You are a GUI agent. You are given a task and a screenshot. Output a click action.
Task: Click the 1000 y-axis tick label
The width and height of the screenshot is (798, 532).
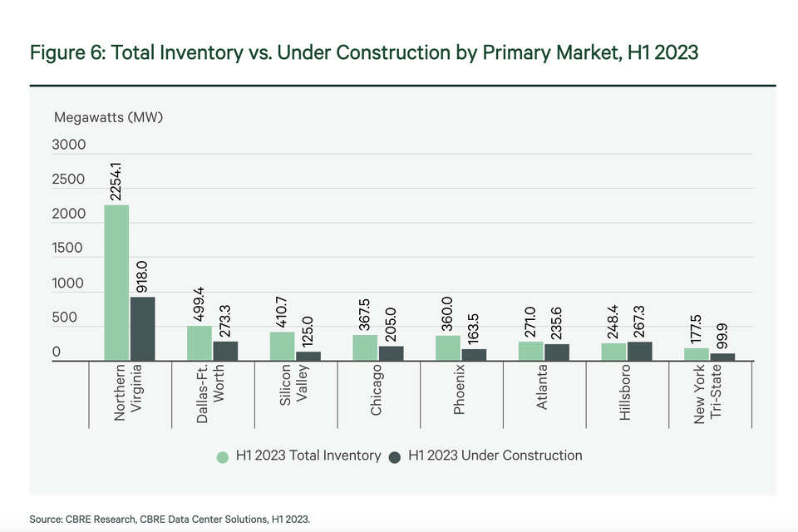coord(67,283)
